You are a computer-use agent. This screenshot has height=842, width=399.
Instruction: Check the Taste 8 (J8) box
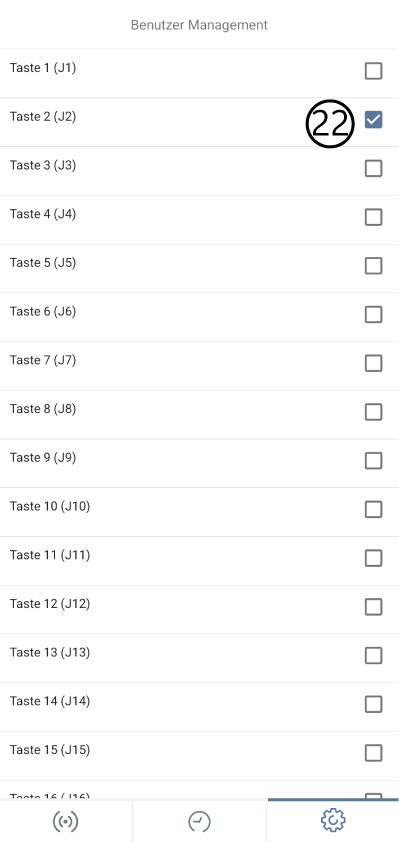373,412
